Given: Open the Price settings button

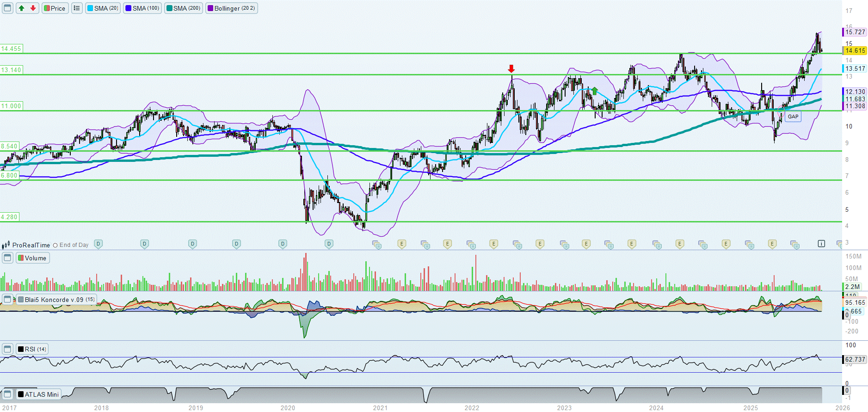Looking at the screenshot, I should point(55,8).
